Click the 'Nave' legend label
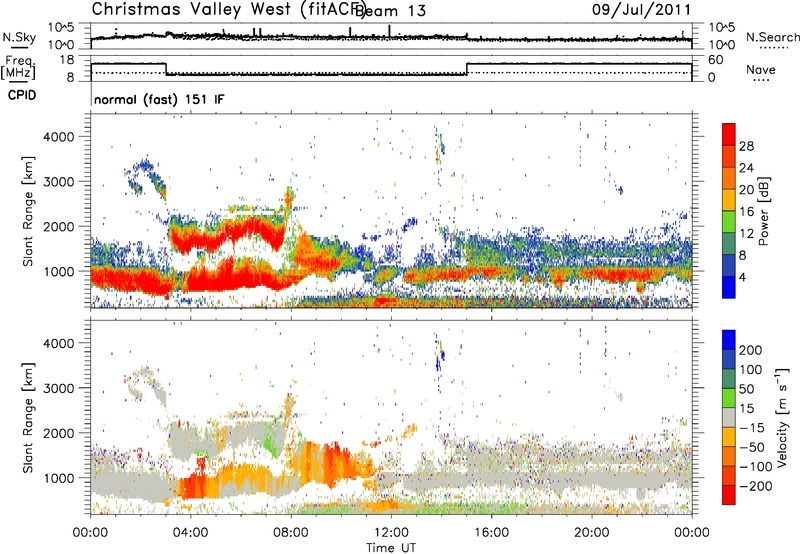800x554 pixels. (x=761, y=69)
